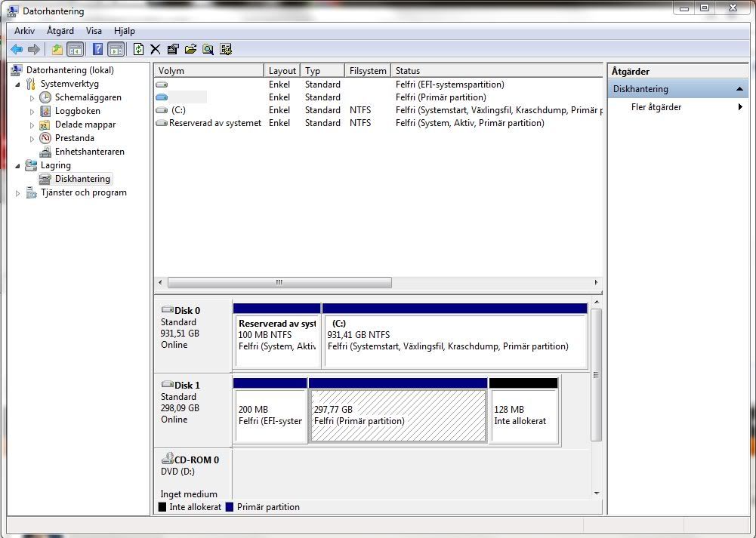Click the blue Back arrow in toolbar
The image size is (756, 538).
pyautogui.click(x=17, y=50)
